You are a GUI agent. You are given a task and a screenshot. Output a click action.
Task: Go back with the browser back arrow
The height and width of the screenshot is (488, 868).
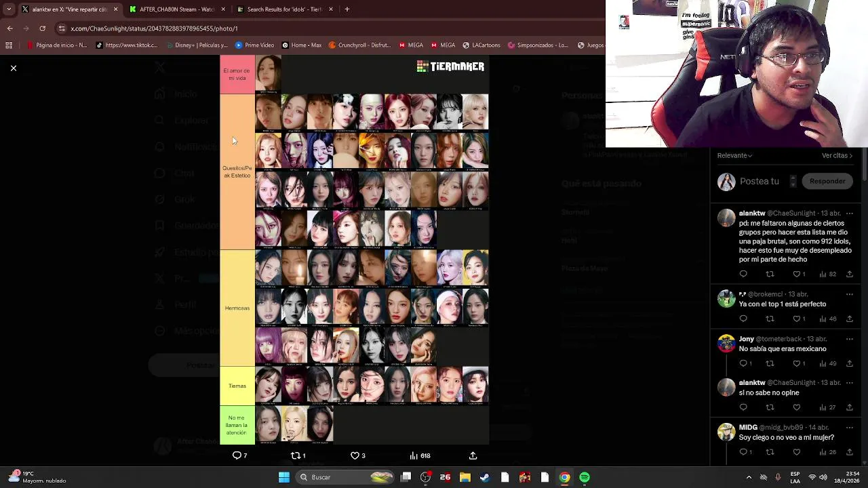point(9,28)
